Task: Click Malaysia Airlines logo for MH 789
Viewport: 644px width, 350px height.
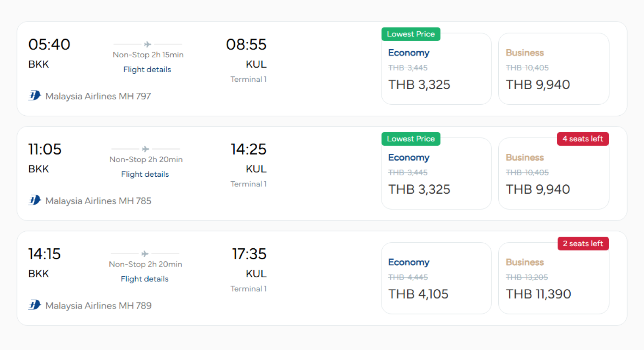Action: 35,305
